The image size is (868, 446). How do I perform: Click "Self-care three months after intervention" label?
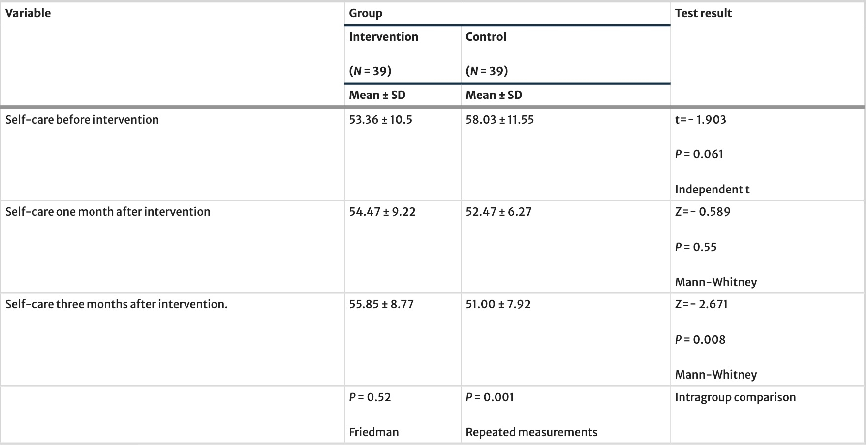point(117,304)
